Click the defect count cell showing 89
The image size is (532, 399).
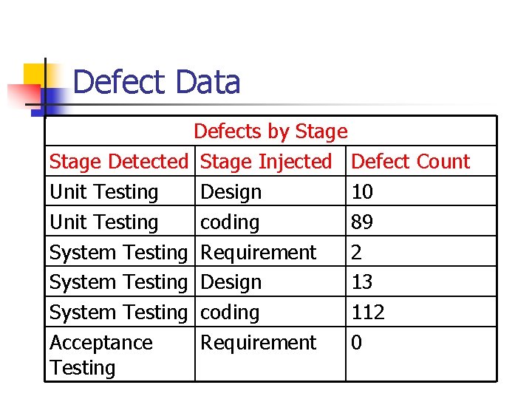click(421, 221)
